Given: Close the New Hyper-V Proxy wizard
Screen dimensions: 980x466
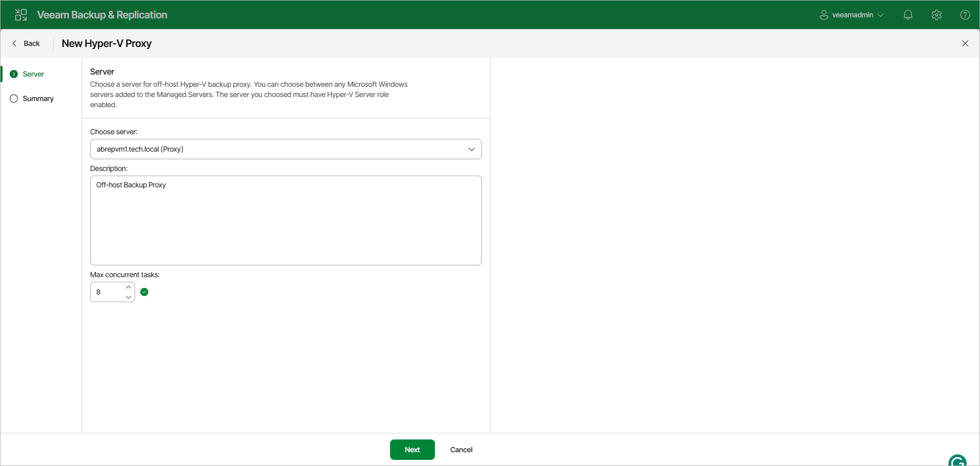Looking at the screenshot, I should point(965,43).
